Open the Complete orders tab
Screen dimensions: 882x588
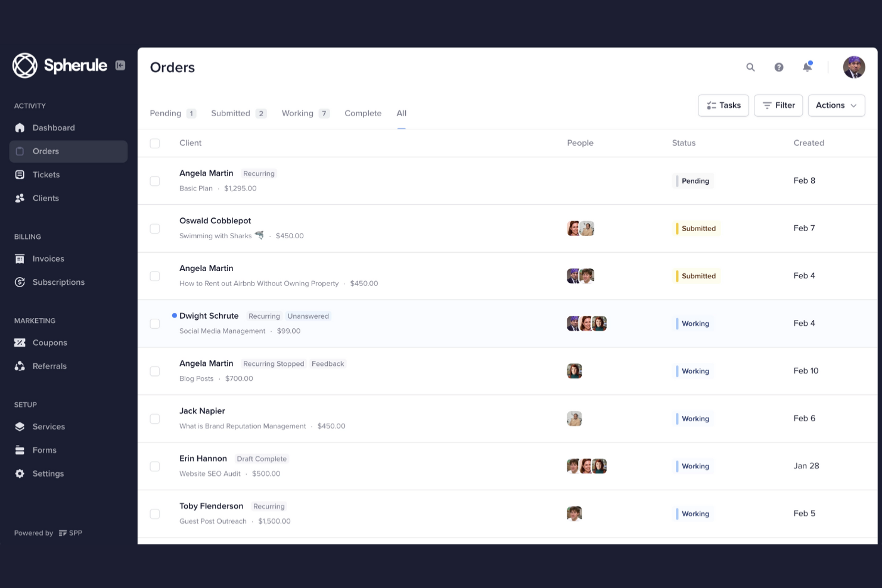(x=362, y=113)
